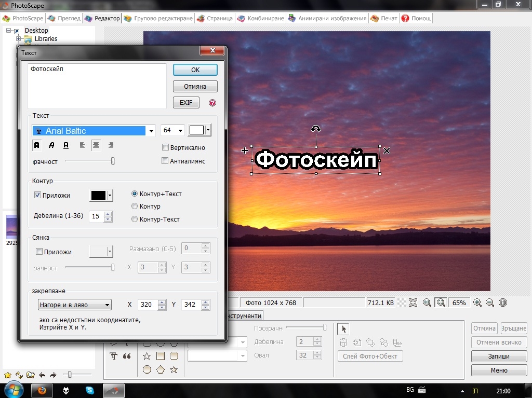Uncheck Приложи in the Контур section
Screen dimensions: 532x398
click(x=37, y=195)
